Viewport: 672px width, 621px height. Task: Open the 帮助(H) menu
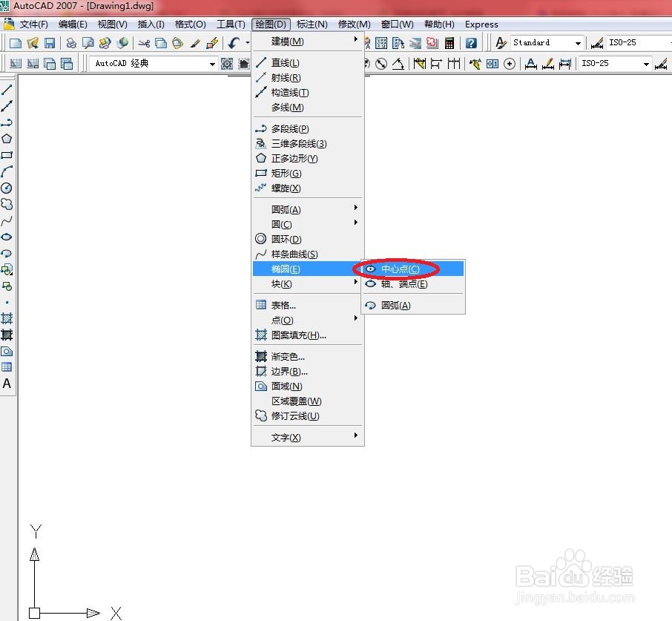point(439,24)
